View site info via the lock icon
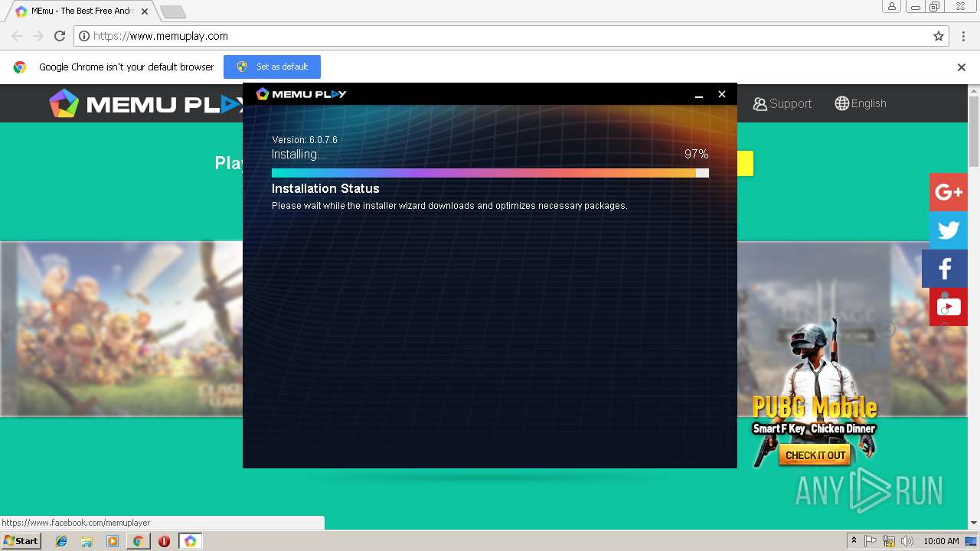Image resolution: width=980 pixels, height=551 pixels. 85,36
